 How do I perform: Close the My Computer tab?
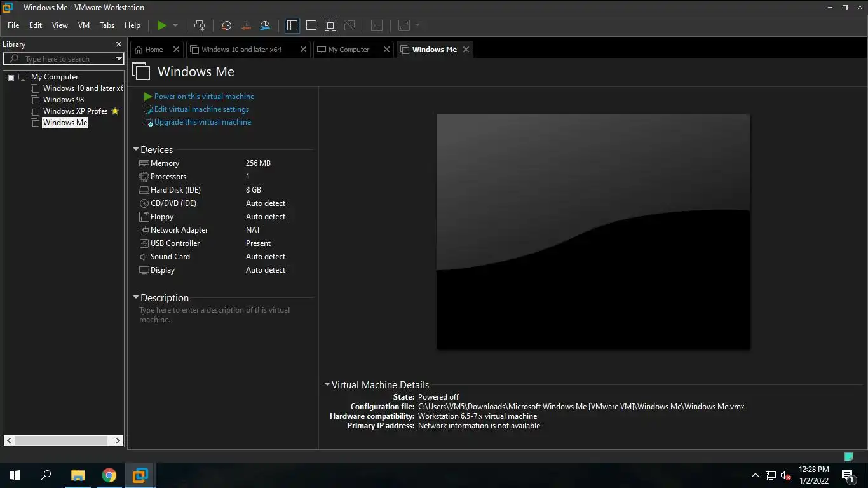386,50
